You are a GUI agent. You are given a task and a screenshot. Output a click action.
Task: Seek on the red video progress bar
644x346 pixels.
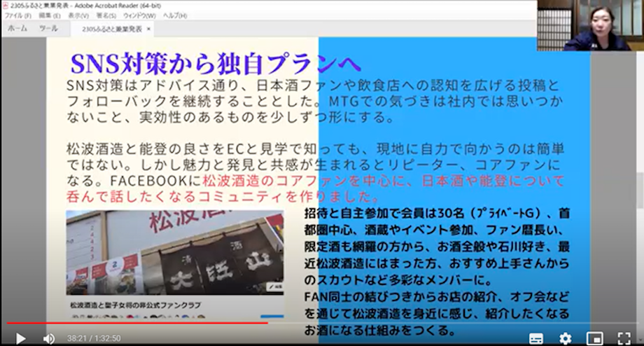click(x=138, y=323)
